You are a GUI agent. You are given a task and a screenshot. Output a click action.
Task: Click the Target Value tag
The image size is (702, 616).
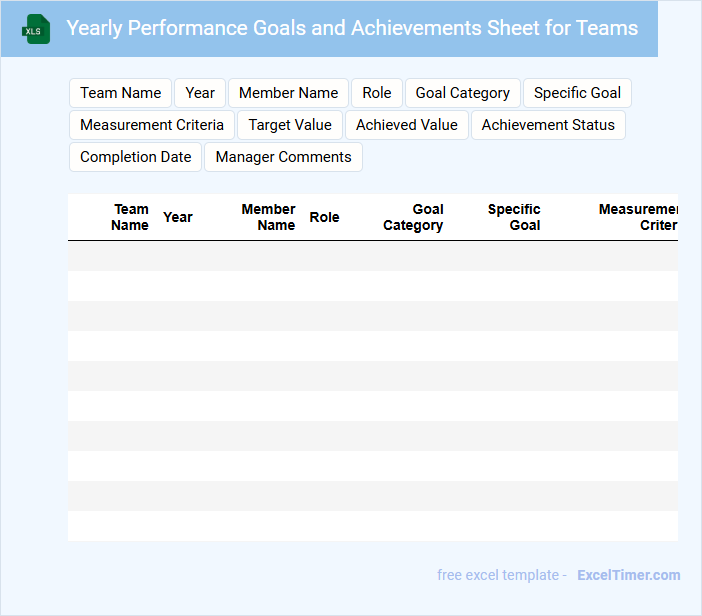click(x=290, y=125)
